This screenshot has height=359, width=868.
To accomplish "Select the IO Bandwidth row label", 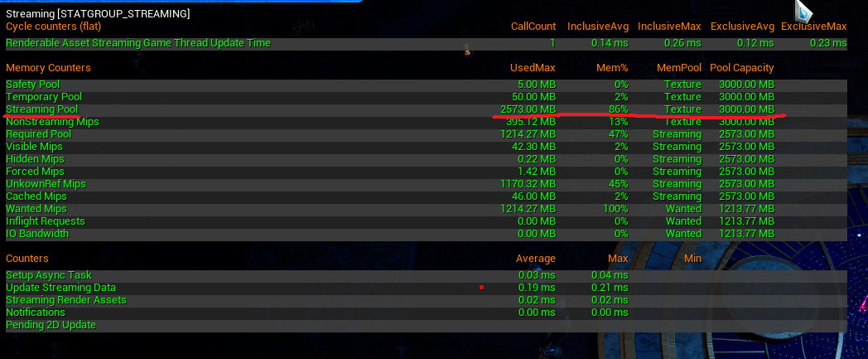I will coord(37,233).
